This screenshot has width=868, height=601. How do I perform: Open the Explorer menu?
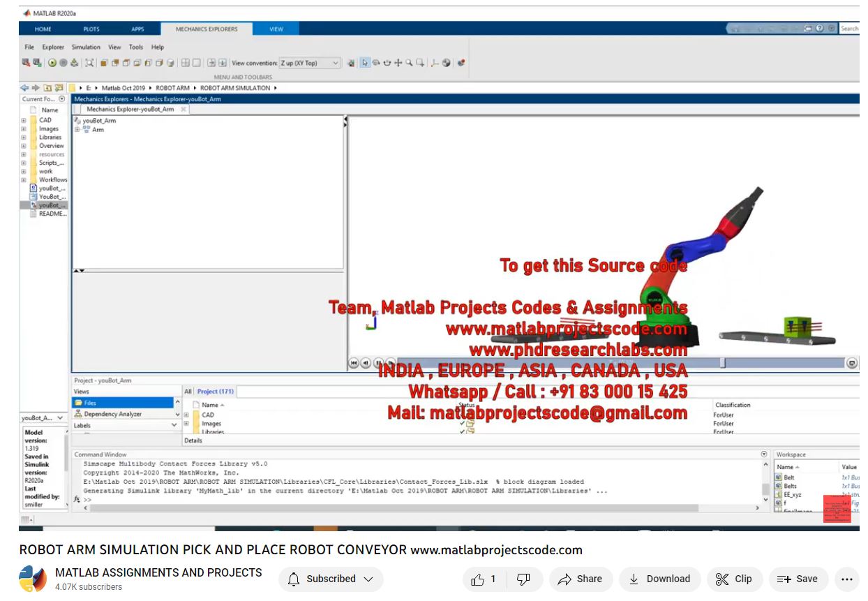pos(53,47)
